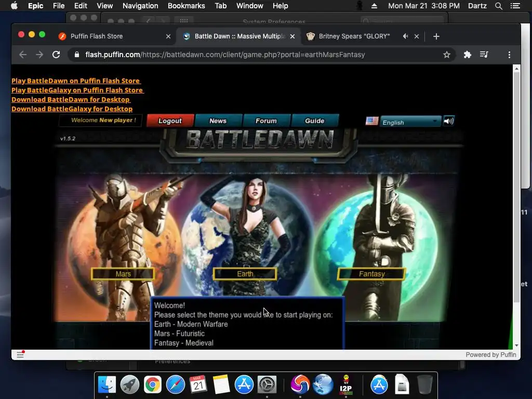Open the Bookmarks menu

point(187,6)
